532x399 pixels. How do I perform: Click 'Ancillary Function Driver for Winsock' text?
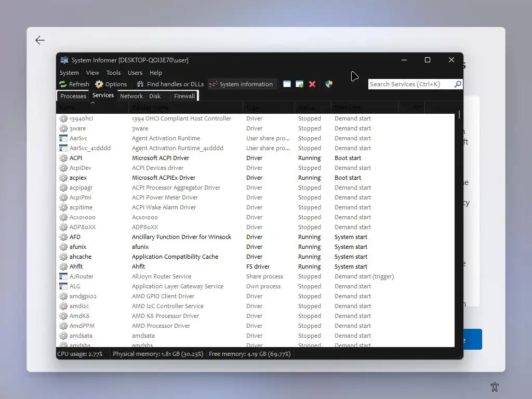181,237
